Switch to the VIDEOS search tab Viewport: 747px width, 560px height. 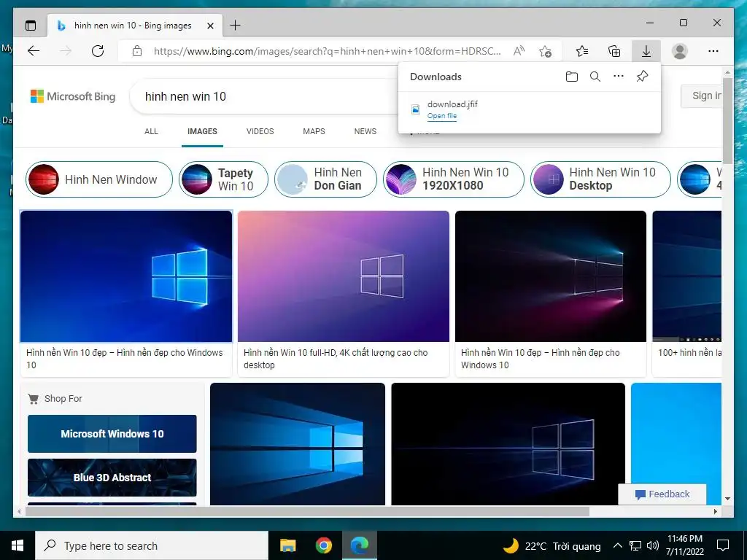pos(260,131)
